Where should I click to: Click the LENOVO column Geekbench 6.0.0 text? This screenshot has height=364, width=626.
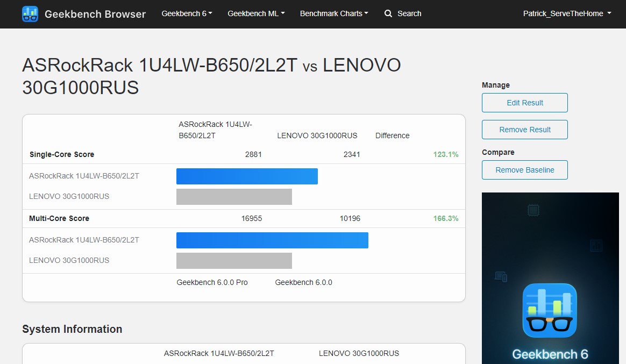point(303,282)
